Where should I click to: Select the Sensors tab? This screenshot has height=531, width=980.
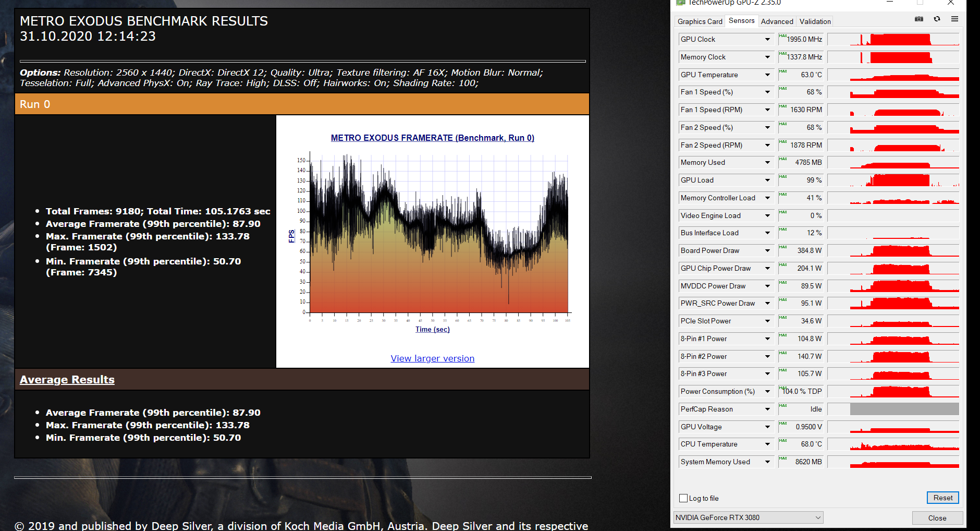point(741,21)
